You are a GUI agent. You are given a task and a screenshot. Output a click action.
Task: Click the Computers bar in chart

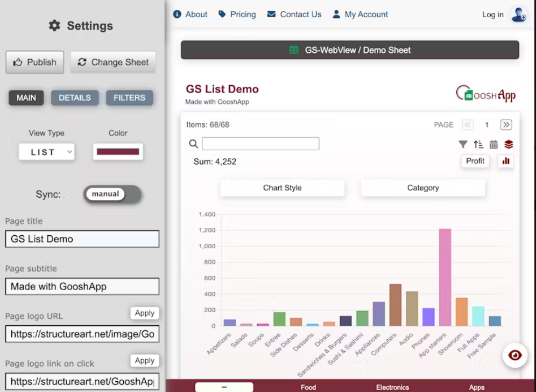[396, 305]
